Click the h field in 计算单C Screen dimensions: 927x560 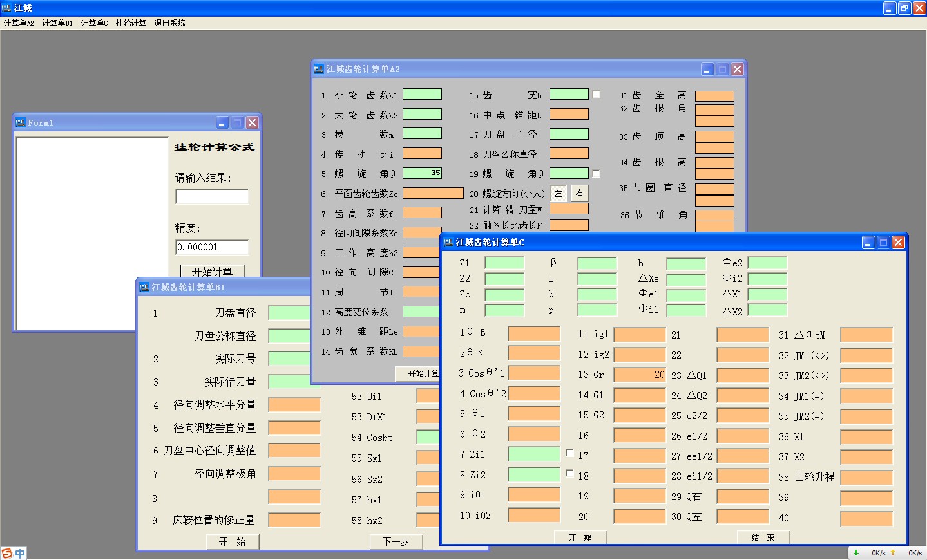686,264
